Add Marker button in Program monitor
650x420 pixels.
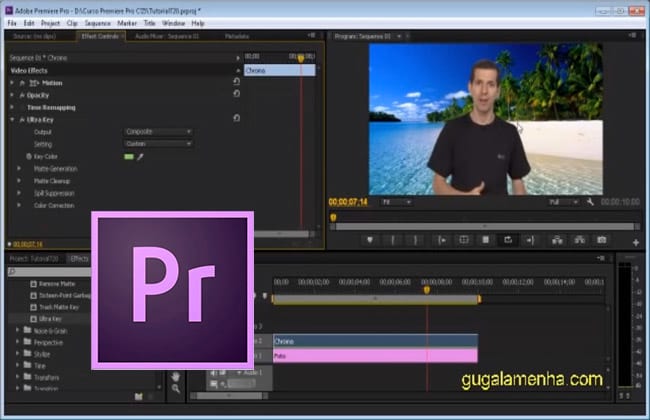[x=370, y=240]
